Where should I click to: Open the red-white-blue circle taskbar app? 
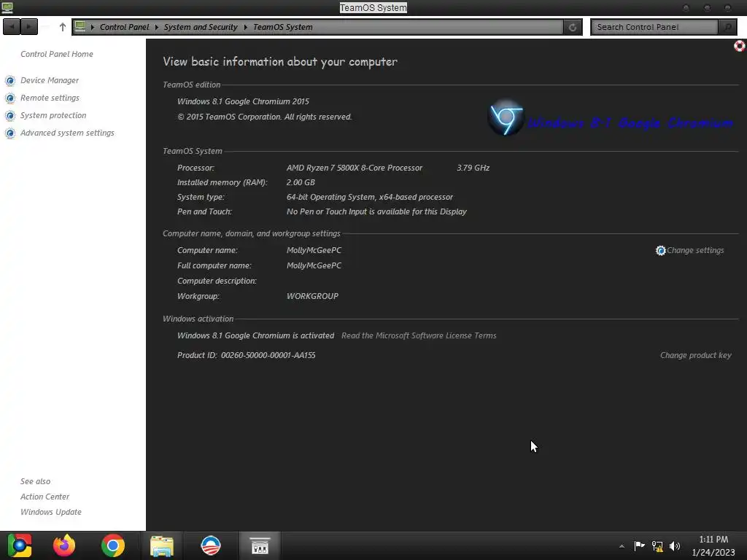[211, 545]
